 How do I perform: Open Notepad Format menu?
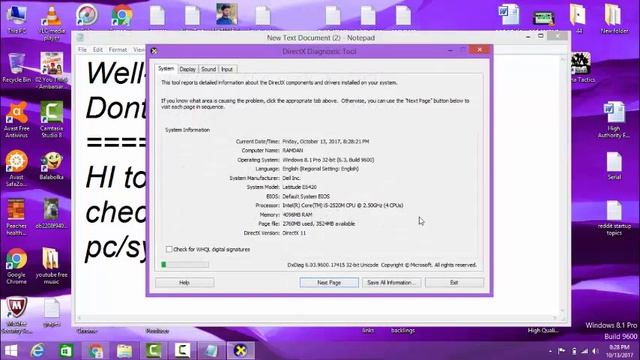118,49
